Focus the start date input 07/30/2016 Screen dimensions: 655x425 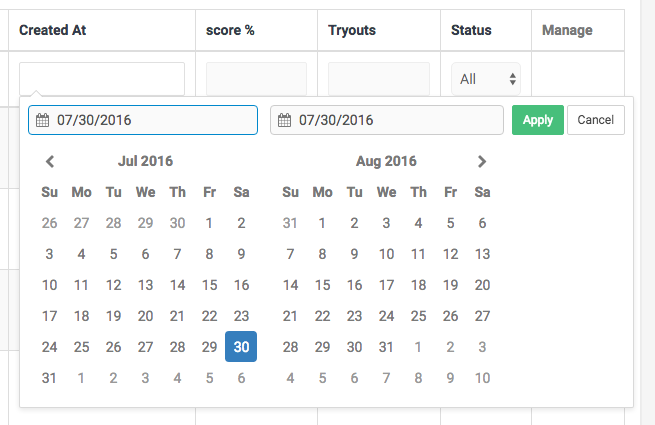point(143,120)
